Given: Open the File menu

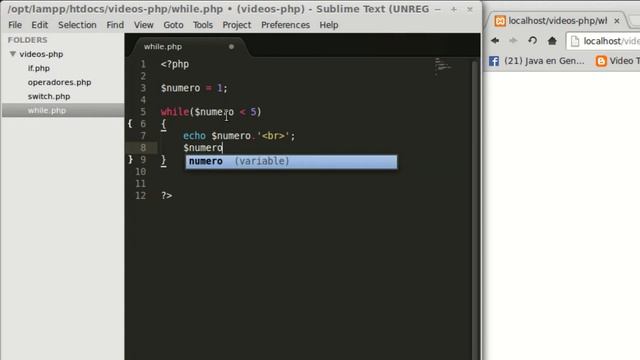Looking at the screenshot, I should (x=15, y=25).
